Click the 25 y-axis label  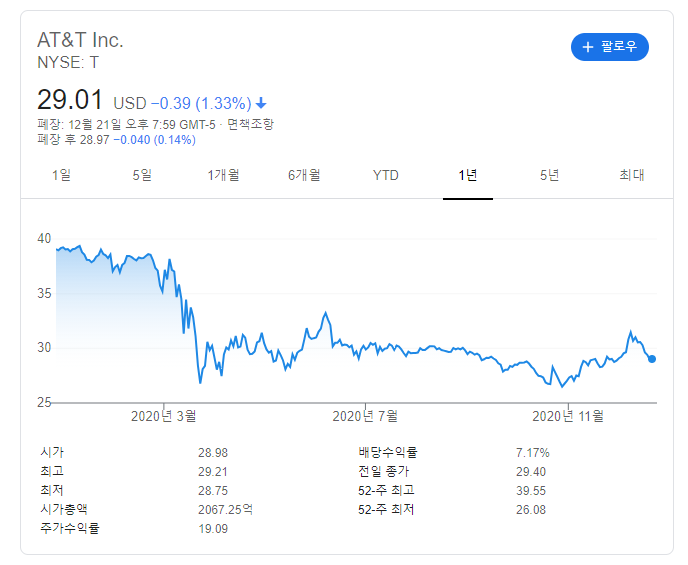pos(44,402)
